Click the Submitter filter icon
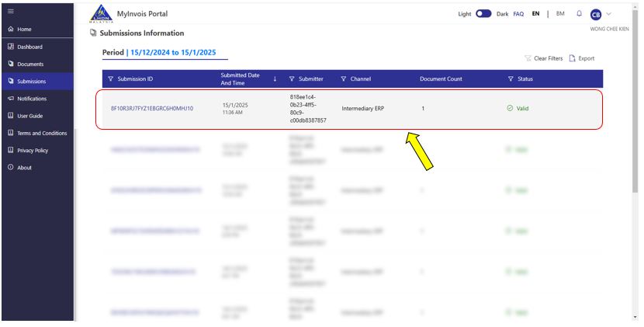The width and height of the screenshot is (644, 327). (292, 78)
